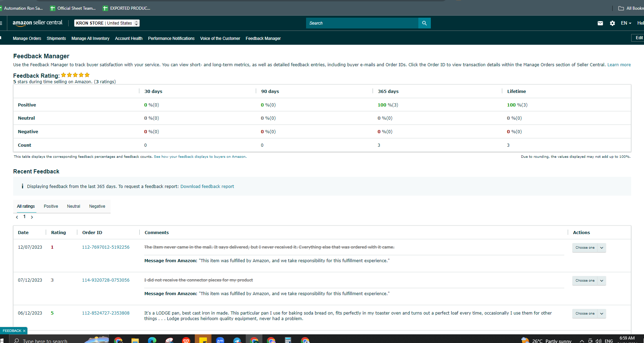
Task: Click the Learn more link
Action: (619, 65)
